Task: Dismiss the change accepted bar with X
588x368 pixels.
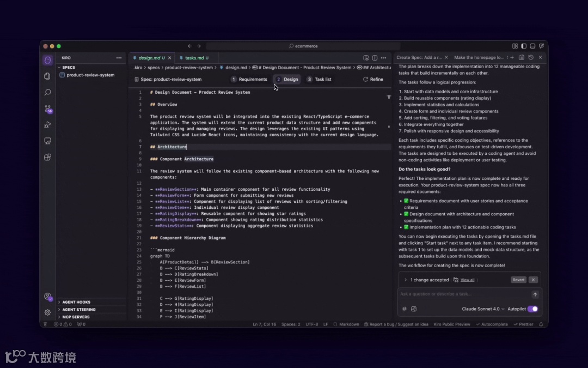Action: pyautogui.click(x=533, y=280)
